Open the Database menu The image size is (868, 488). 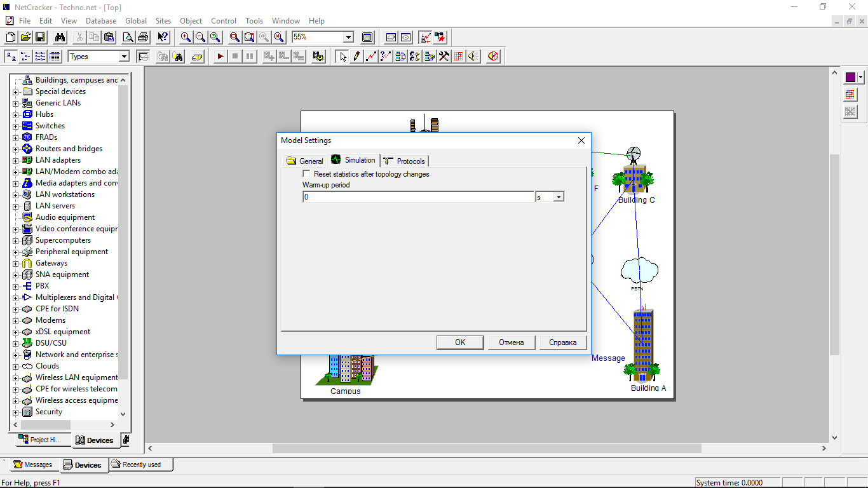pyautogui.click(x=101, y=21)
